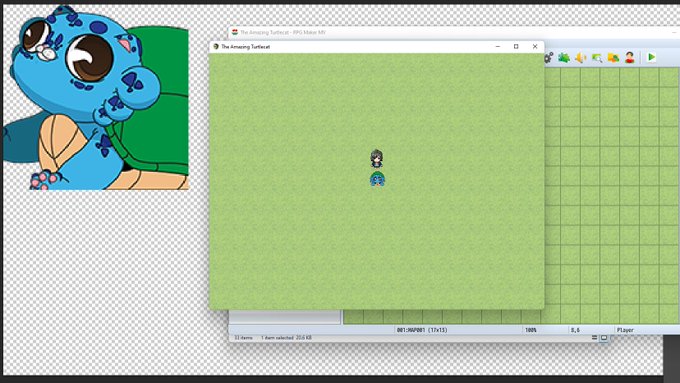Start playtest with green play button
Screen dimensions: 680x383
(651, 57)
